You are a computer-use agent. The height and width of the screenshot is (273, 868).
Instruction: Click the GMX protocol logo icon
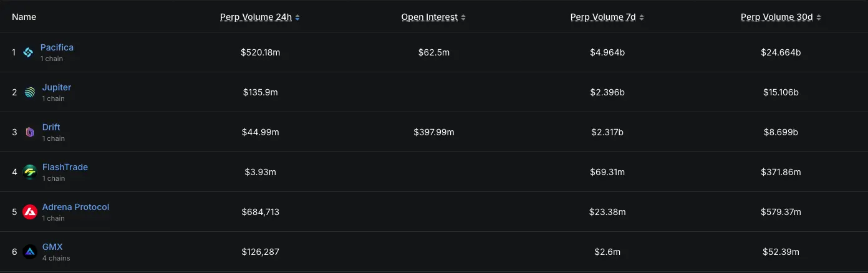[x=30, y=252]
